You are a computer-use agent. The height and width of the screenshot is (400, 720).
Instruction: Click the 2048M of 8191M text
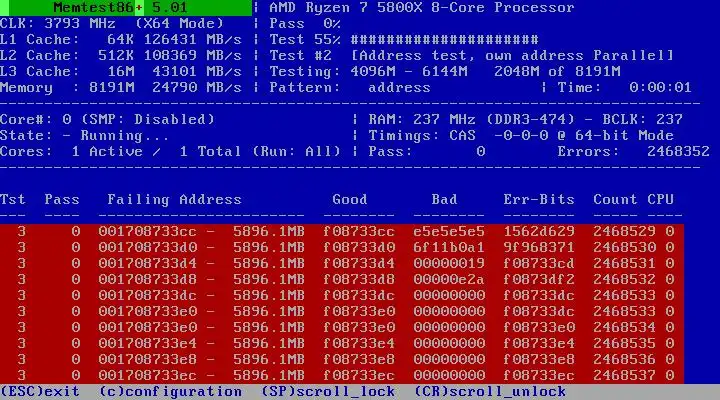557,72
